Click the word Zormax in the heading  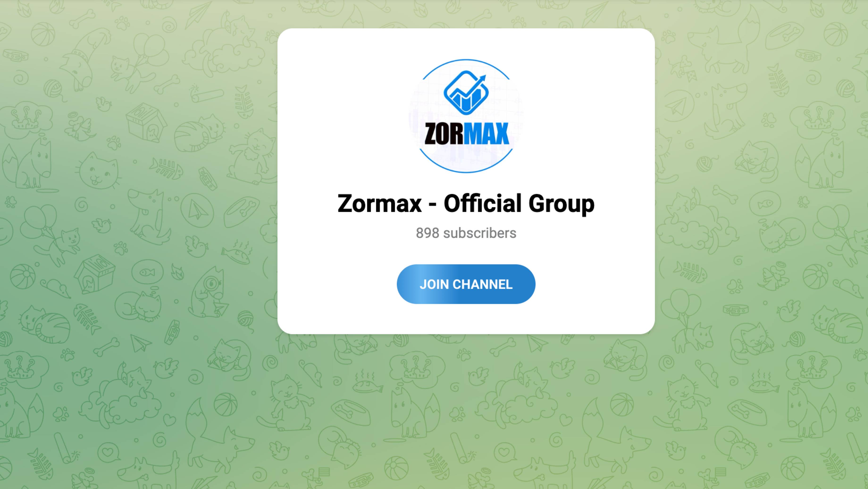tap(379, 204)
